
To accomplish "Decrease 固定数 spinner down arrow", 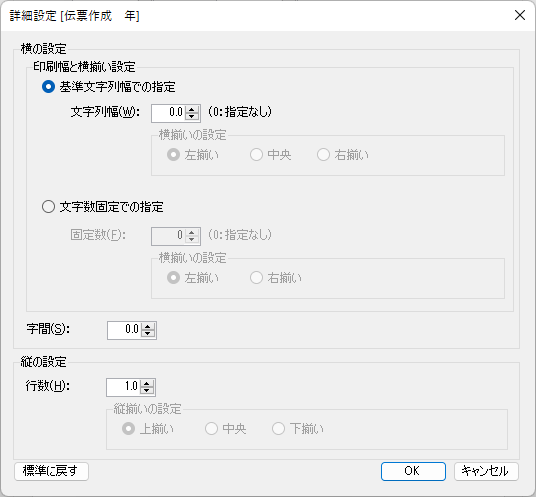I will (x=192, y=240).
